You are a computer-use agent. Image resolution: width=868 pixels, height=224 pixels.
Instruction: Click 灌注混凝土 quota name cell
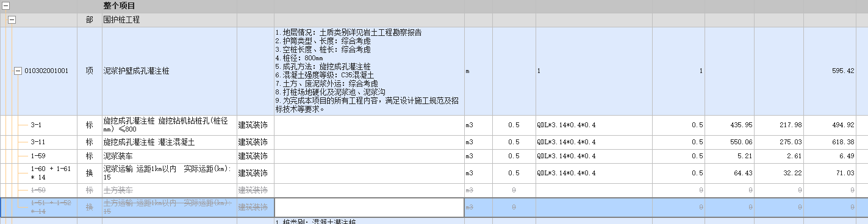pyautogui.click(x=169, y=142)
